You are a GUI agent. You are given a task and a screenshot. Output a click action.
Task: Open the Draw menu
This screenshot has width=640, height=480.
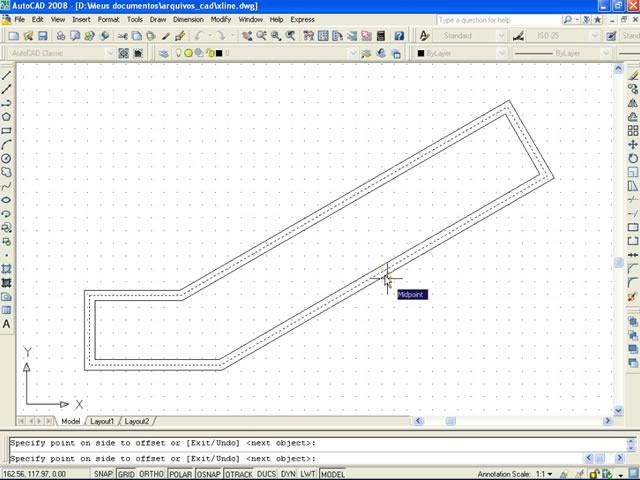pyautogui.click(x=158, y=20)
